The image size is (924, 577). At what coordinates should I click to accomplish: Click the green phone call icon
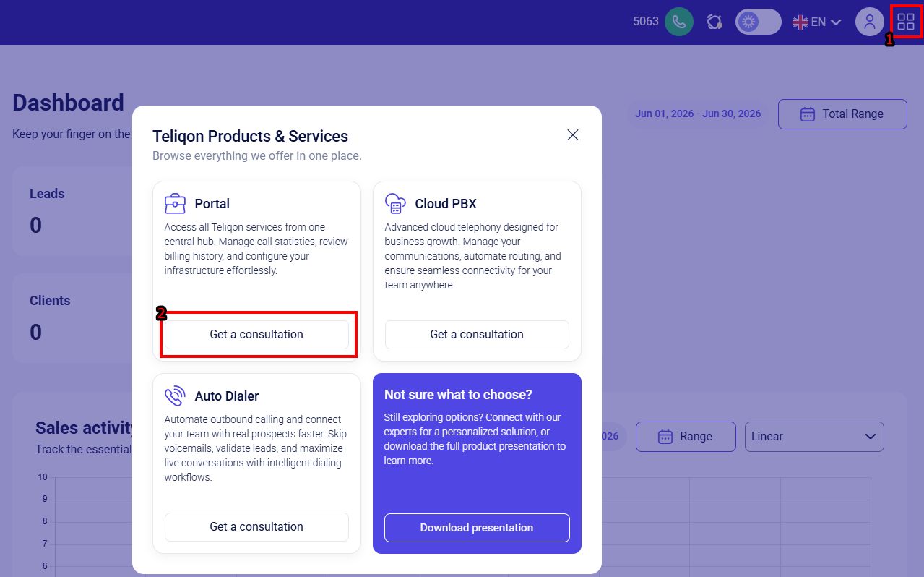coord(679,22)
